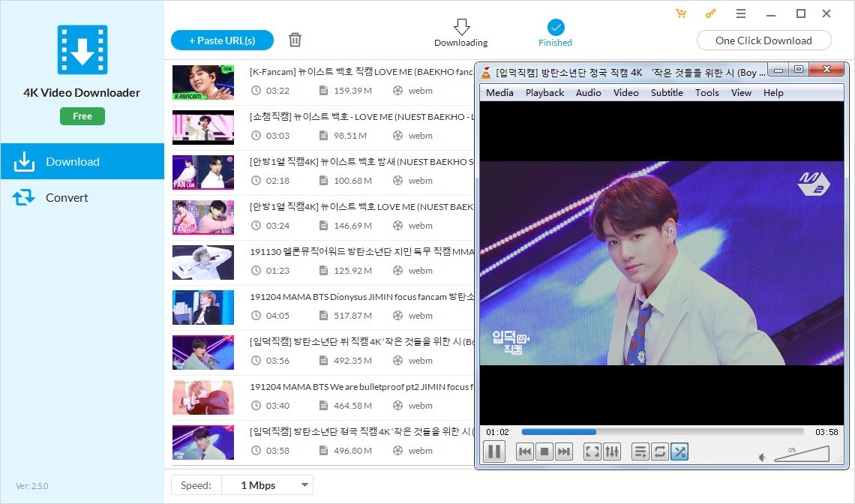Click the green Free badge button
The width and height of the screenshot is (855, 504).
82,116
